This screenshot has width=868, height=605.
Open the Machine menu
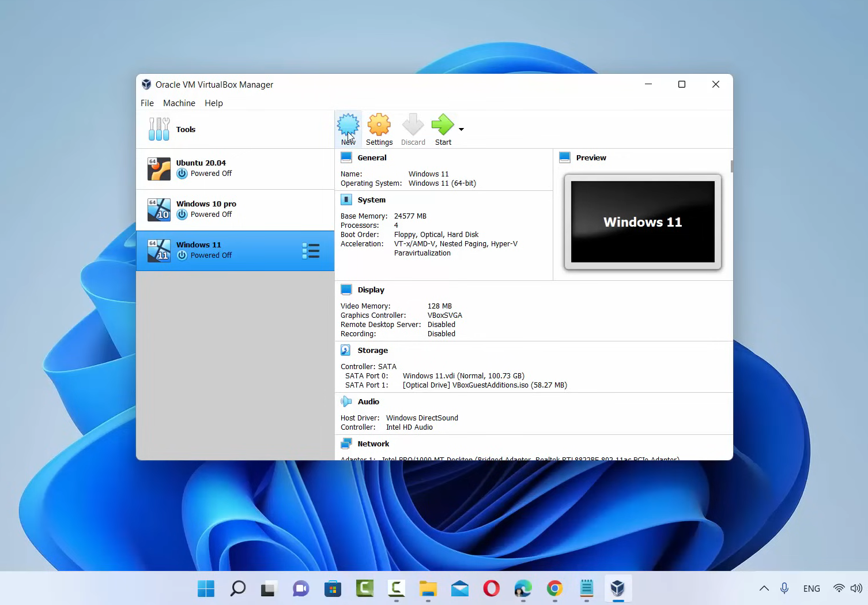click(179, 103)
